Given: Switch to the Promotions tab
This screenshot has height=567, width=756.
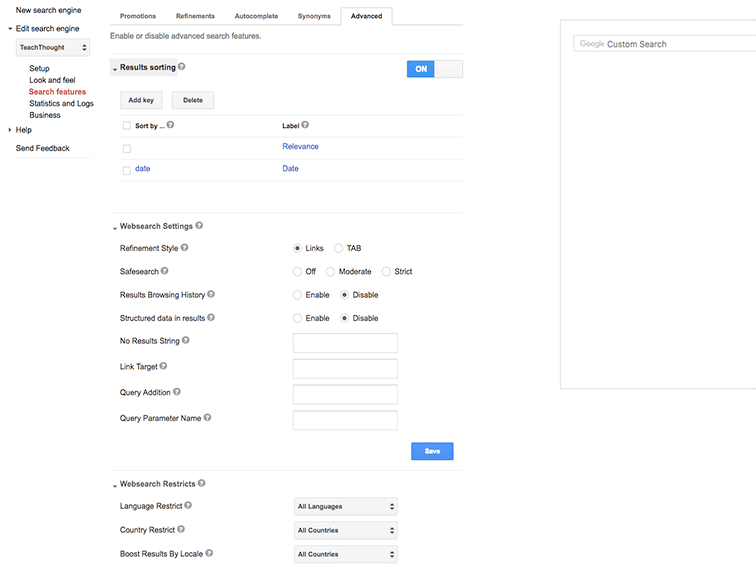Looking at the screenshot, I should [x=138, y=16].
